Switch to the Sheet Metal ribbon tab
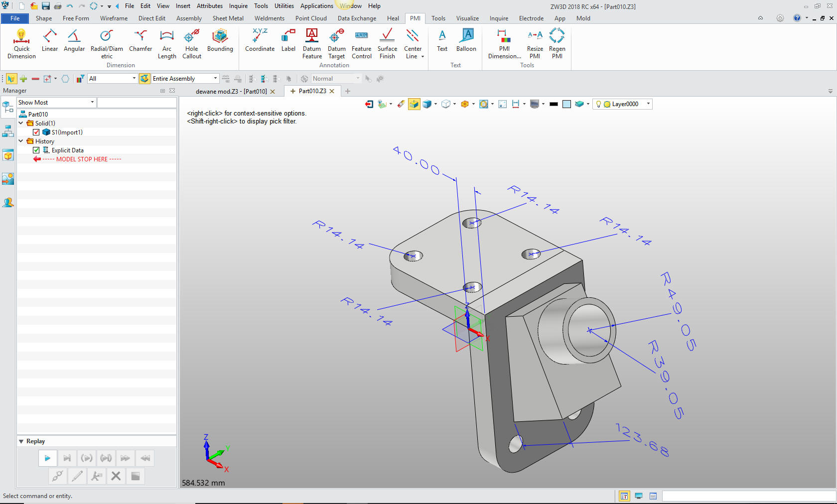Viewport: 837px width, 504px height. (228, 18)
